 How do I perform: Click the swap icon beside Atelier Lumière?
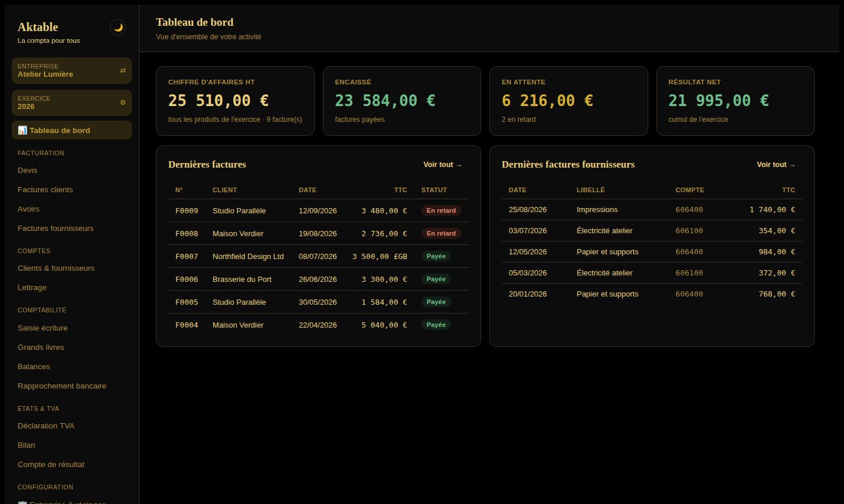click(x=122, y=71)
